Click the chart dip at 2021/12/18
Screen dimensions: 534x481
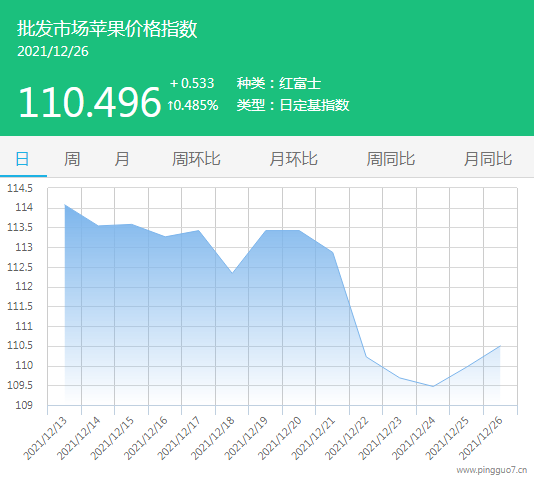click(232, 273)
